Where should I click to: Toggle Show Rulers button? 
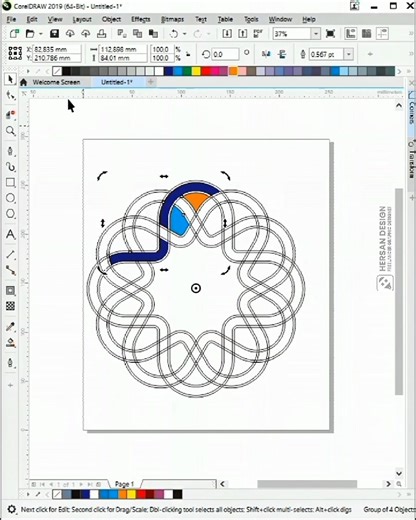pyautogui.click(x=350, y=34)
